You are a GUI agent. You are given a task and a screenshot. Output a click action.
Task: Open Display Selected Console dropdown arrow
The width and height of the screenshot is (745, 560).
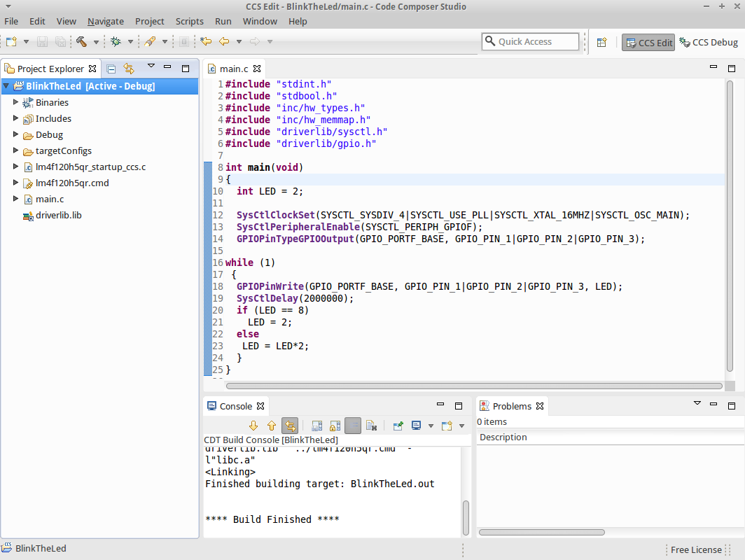tap(431, 426)
